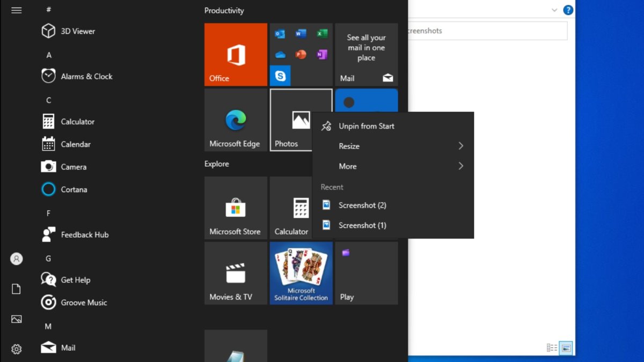This screenshot has width=644, height=362.
Task: Switch File Explorer to large icons view
Action: pyautogui.click(x=566, y=348)
